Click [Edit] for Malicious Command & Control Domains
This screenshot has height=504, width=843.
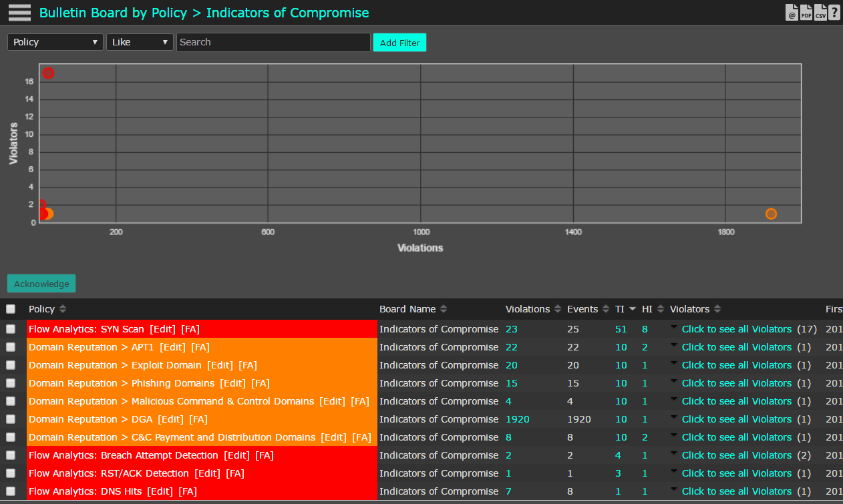pos(333,401)
